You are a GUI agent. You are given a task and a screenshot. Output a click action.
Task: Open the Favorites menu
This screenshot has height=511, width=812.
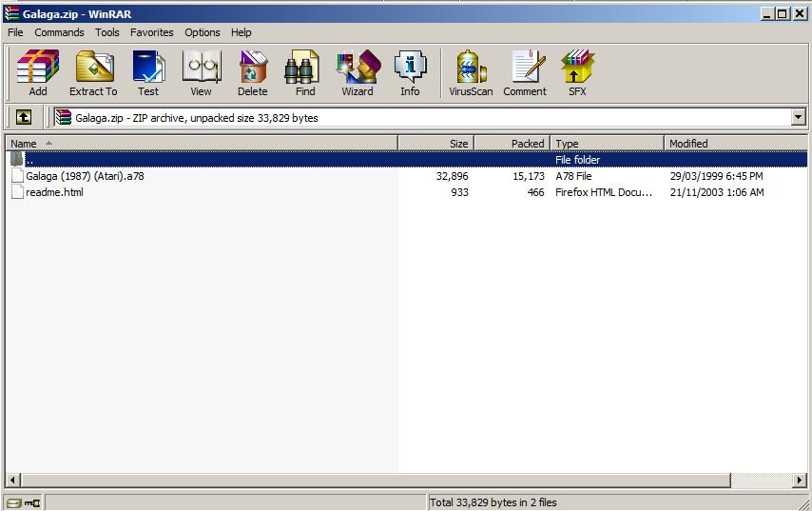(152, 32)
